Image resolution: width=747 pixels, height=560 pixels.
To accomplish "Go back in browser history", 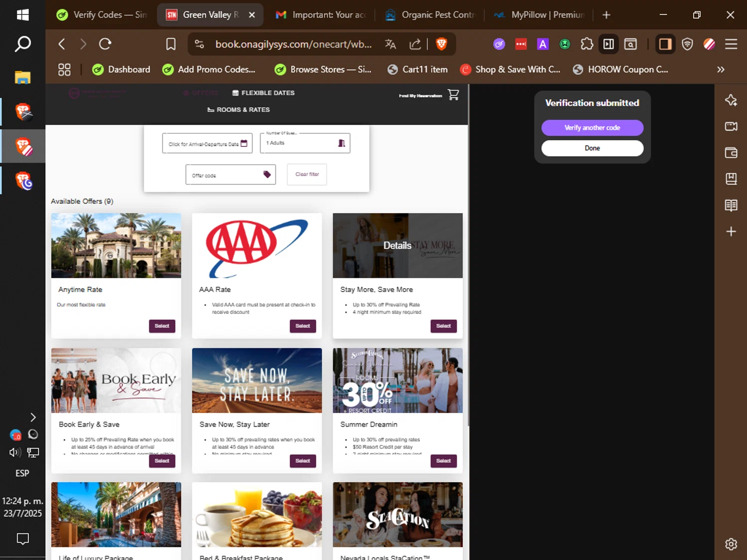I will (62, 44).
